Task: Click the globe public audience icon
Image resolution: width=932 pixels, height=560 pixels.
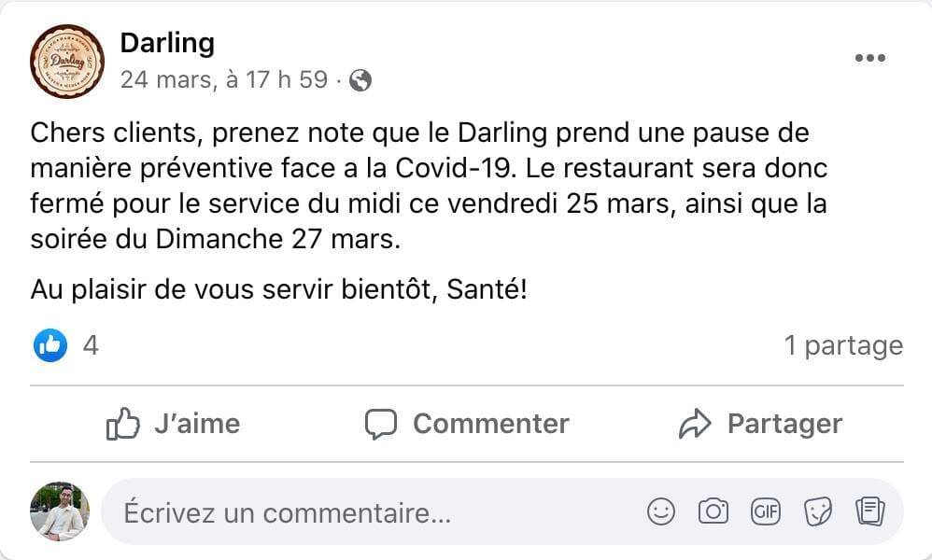Action: 360,81
